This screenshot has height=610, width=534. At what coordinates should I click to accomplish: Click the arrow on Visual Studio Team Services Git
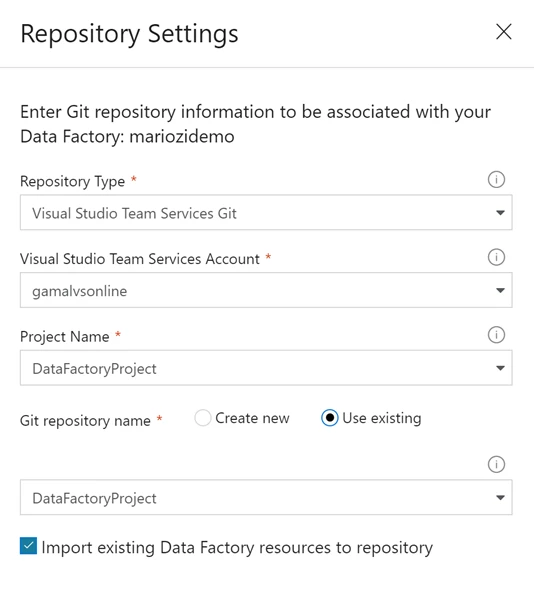coord(501,213)
